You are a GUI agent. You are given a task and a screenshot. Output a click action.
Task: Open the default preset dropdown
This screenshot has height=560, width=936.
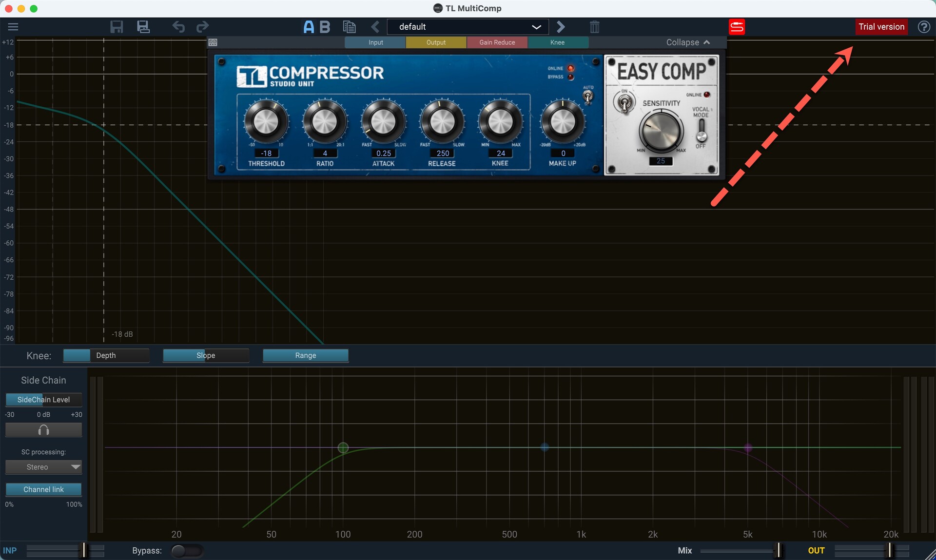point(468,27)
